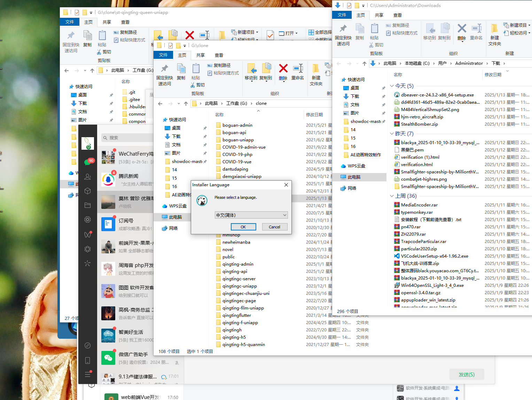
Task: Click the Up arrow in the Downloads window navigation bar
Action: click(364, 63)
